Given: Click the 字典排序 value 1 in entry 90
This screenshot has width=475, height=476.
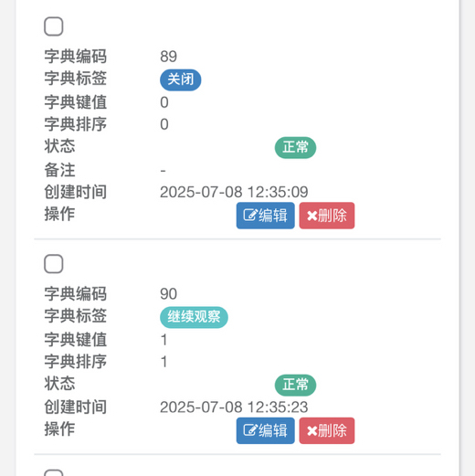Looking at the screenshot, I should point(164,362).
